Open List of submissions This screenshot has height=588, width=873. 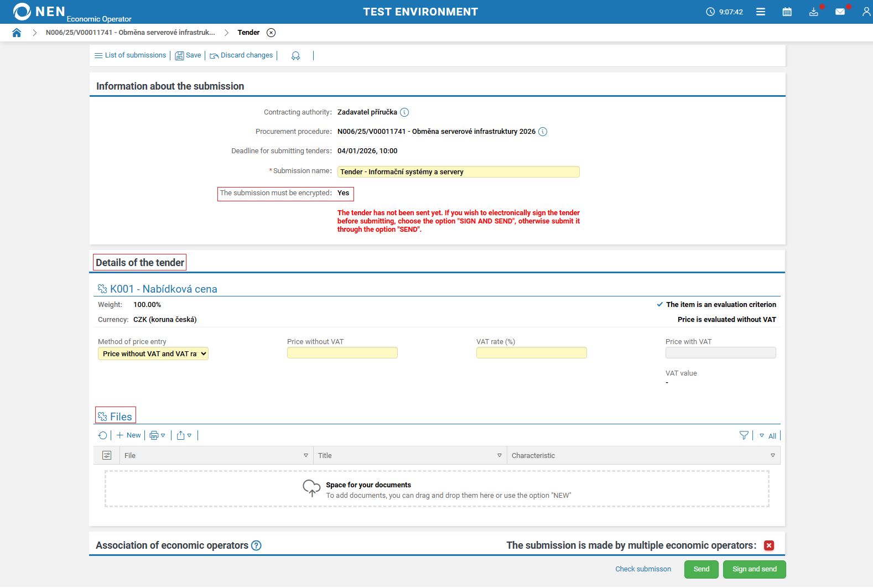click(x=131, y=55)
